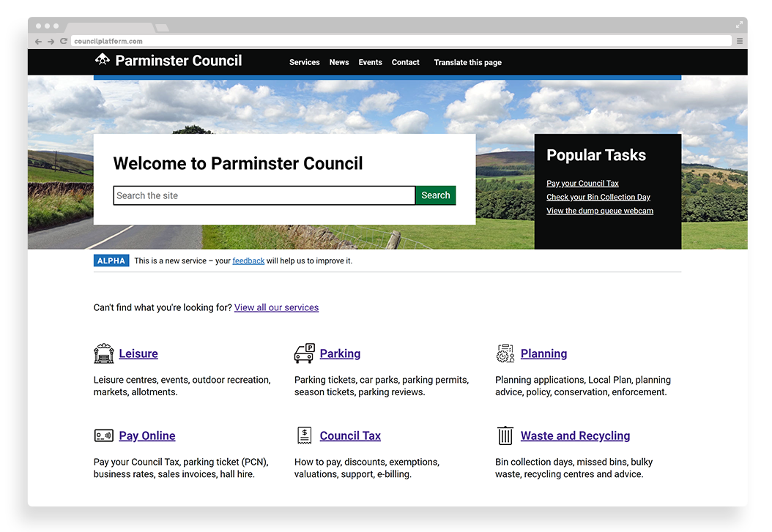Open the Contact menu item

[405, 62]
